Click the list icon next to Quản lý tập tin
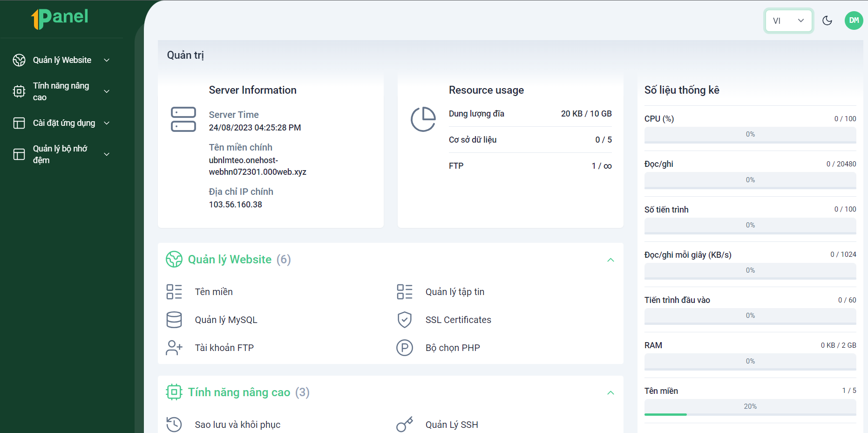868x433 pixels. [x=405, y=292]
